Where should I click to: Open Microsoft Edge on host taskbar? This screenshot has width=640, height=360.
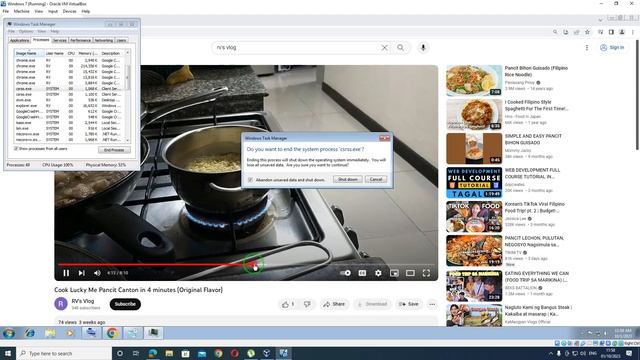pos(153,353)
